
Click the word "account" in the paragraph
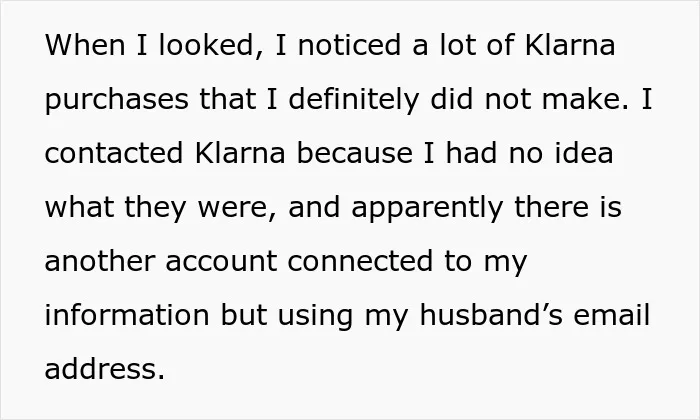221,262
